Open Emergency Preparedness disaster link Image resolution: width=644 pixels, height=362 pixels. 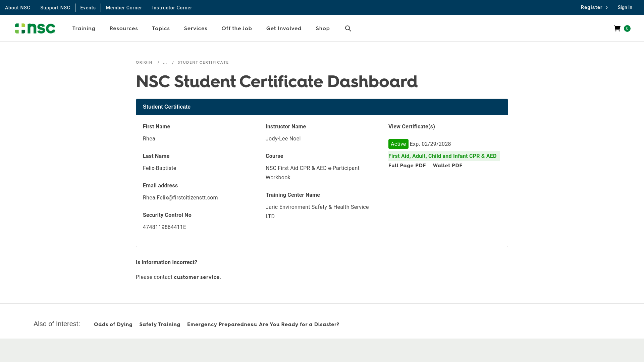click(x=263, y=324)
